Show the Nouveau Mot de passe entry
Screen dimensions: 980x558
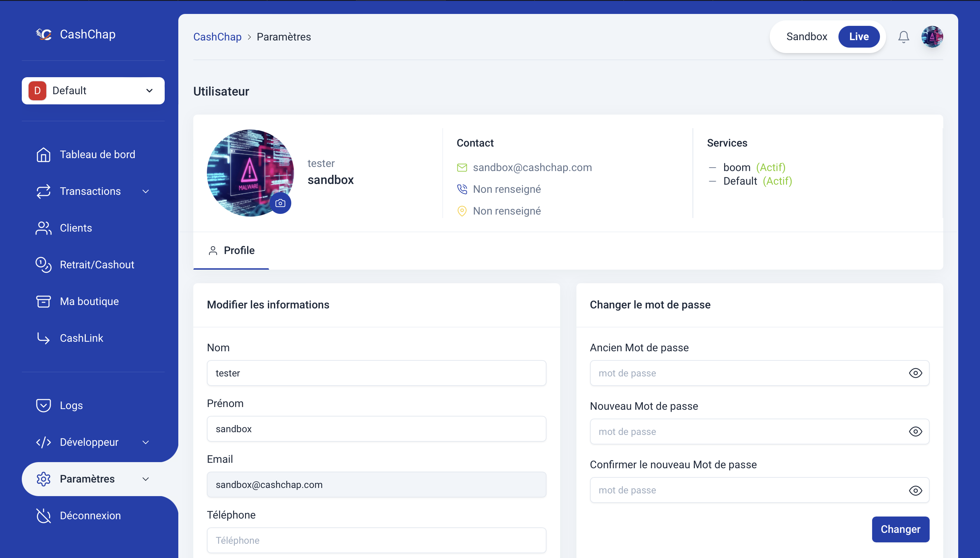tap(916, 431)
